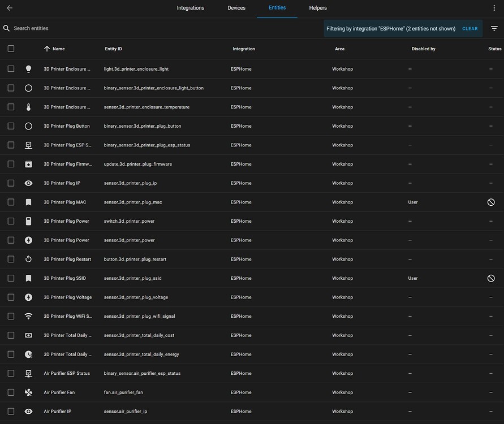Click the restart icon for 3D Printer Plug Restart
The height and width of the screenshot is (424, 504).
click(29, 259)
